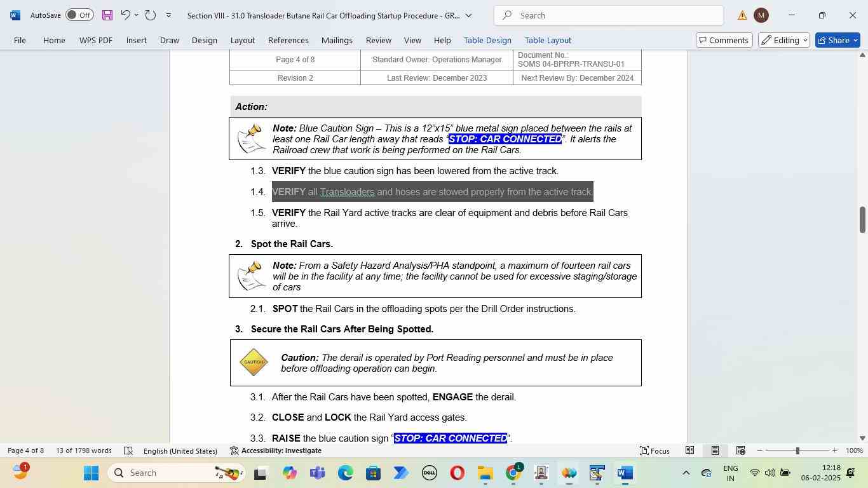Click the highlighted step 1.4 VERIFY text
This screenshot has height=488, width=868.
click(432, 192)
